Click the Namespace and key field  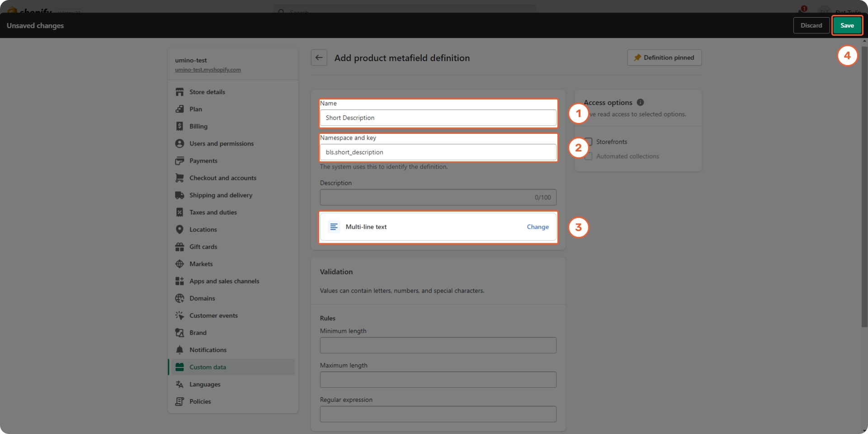click(x=438, y=152)
